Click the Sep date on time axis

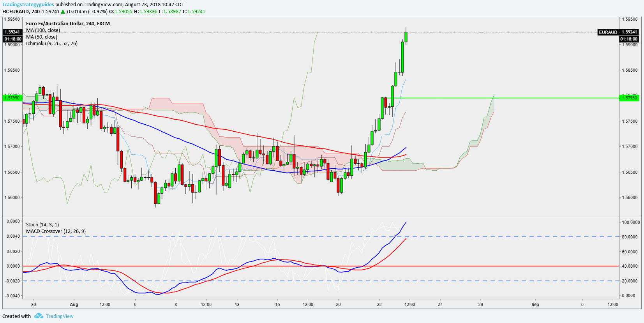coord(535,305)
